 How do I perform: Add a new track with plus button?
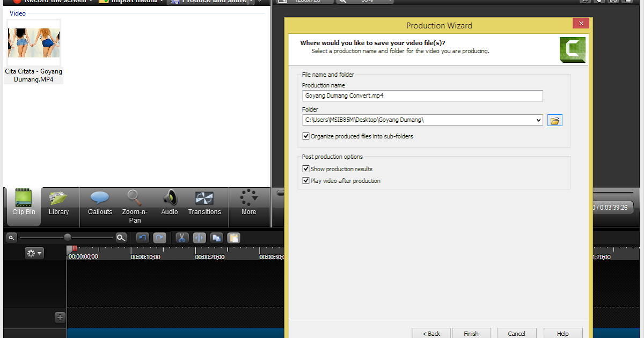click(x=60, y=318)
